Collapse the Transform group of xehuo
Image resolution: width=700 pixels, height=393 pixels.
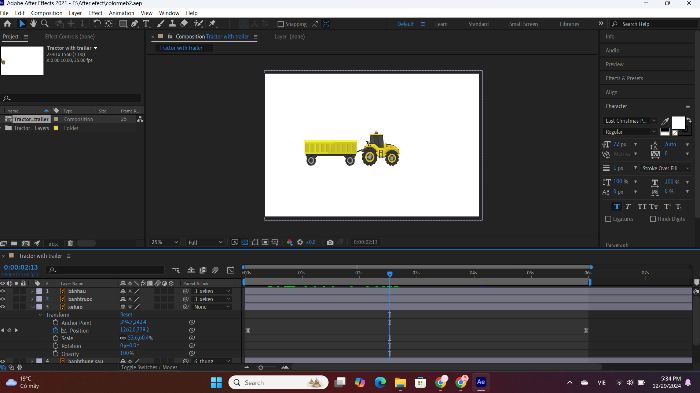(x=40, y=315)
